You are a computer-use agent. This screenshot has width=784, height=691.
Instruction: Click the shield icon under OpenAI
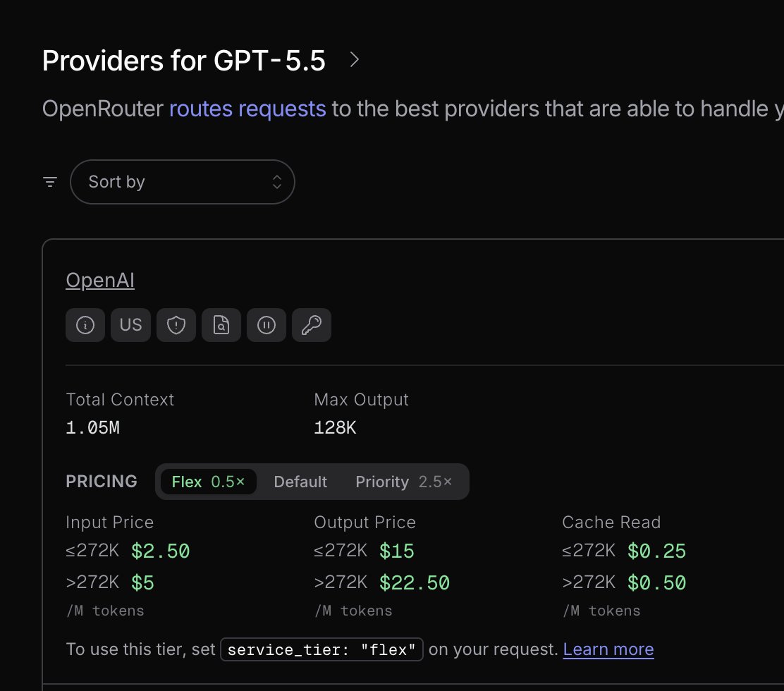176,325
